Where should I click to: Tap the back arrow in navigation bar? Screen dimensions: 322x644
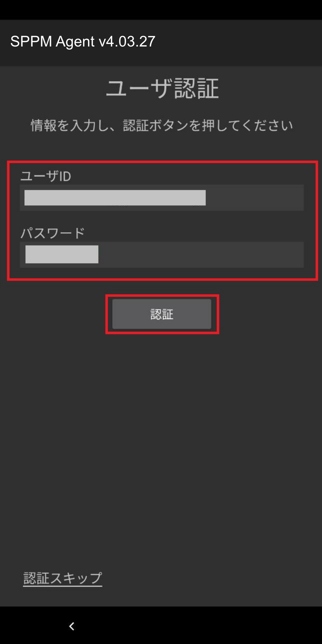click(72, 626)
